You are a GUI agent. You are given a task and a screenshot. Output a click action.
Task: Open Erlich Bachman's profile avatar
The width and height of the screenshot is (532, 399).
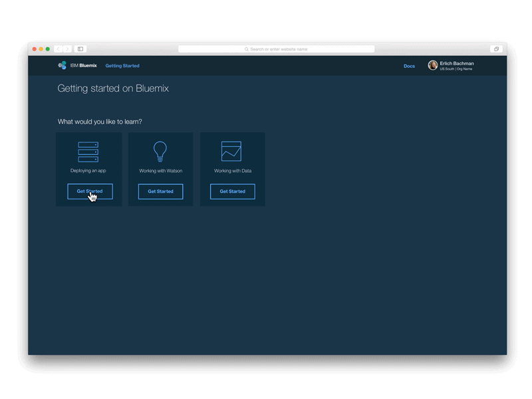tap(433, 65)
